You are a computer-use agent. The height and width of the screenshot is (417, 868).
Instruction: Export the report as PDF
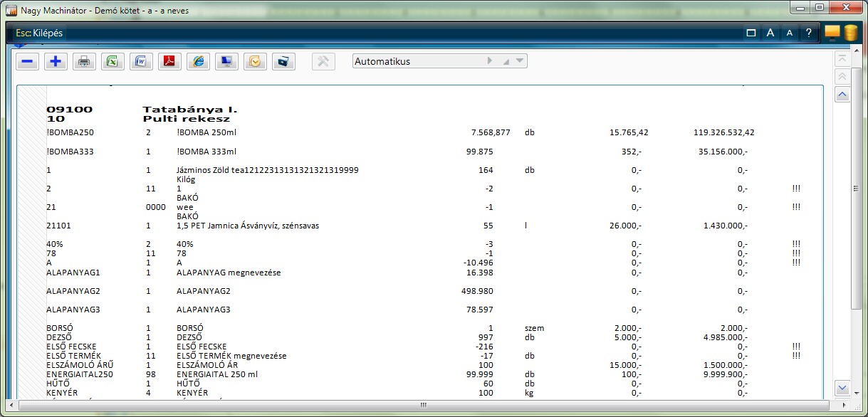point(169,62)
